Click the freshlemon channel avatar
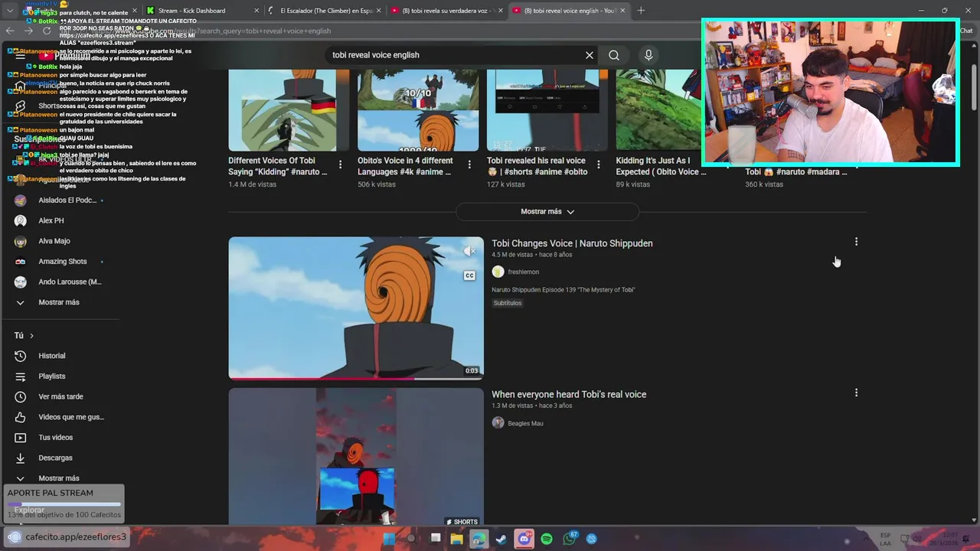This screenshot has width=980, height=551. click(x=498, y=272)
